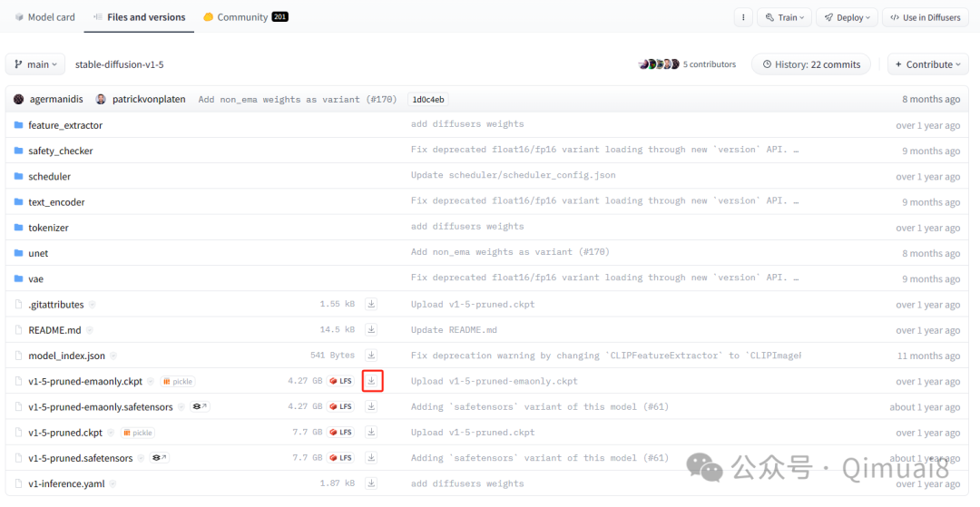The width and height of the screenshot is (980, 507).
Task: Click Community count badge '201'
Action: (x=280, y=17)
